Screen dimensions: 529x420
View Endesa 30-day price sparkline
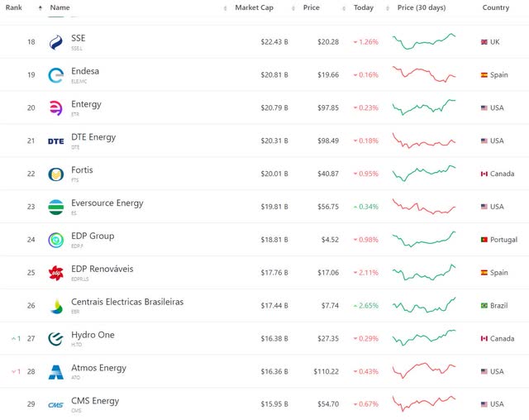[x=424, y=74]
